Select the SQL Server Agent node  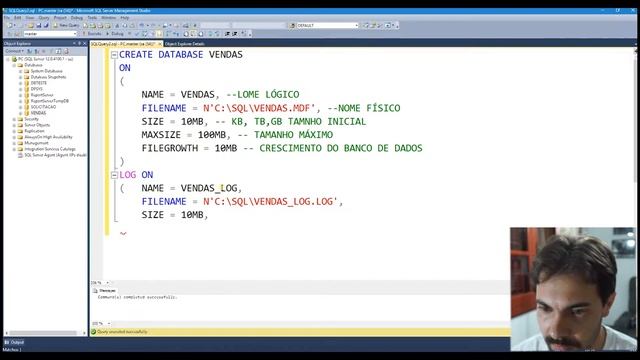pos(55,155)
